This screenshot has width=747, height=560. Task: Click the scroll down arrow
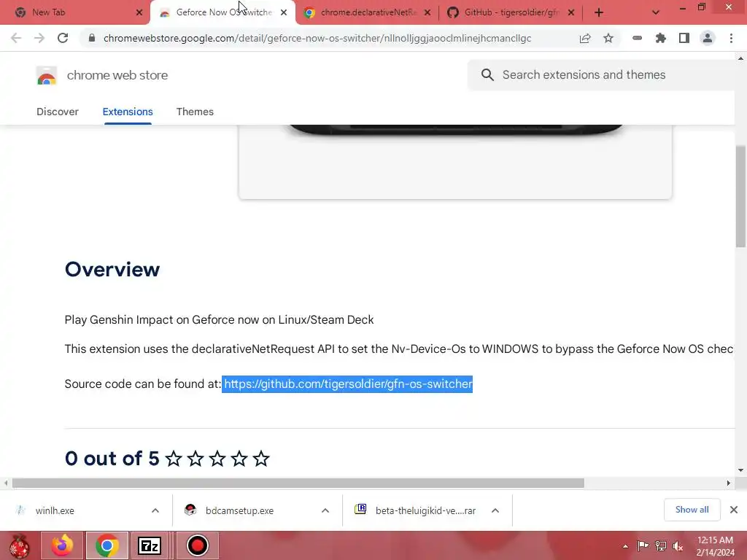pyautogui.click(x=740, y=470)
